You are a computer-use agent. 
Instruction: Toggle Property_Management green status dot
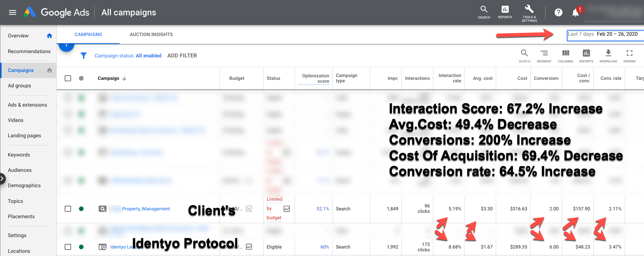81,209
